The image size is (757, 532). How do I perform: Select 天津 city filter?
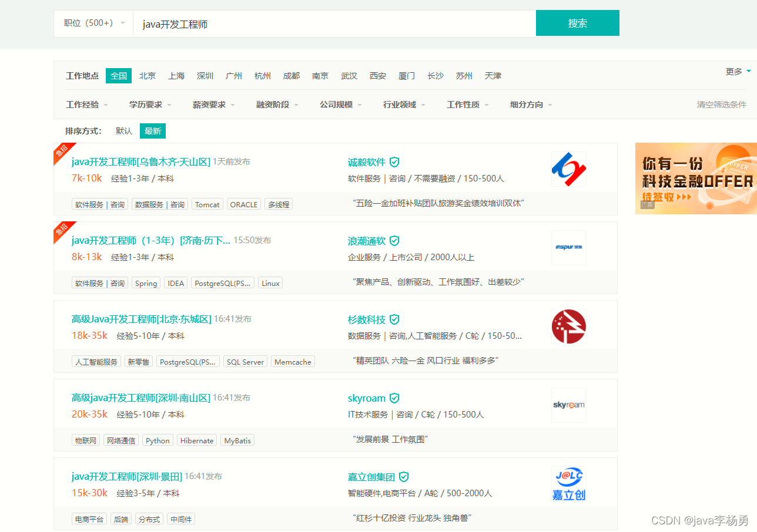coord(493,76)
